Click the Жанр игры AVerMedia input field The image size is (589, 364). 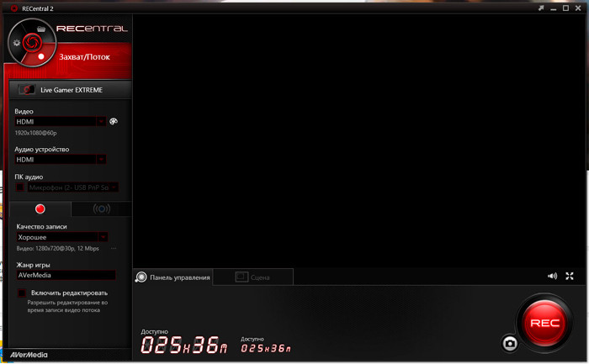click(x=66, y=275)
